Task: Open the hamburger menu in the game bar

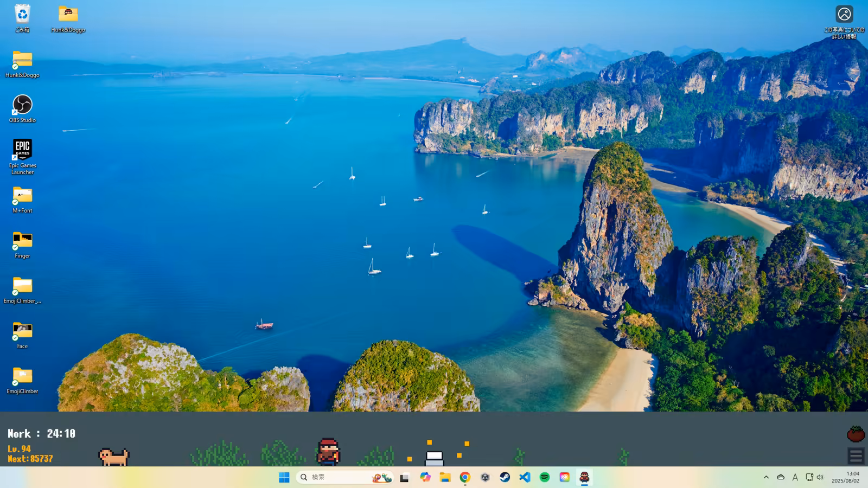Action: pos(856,456)
